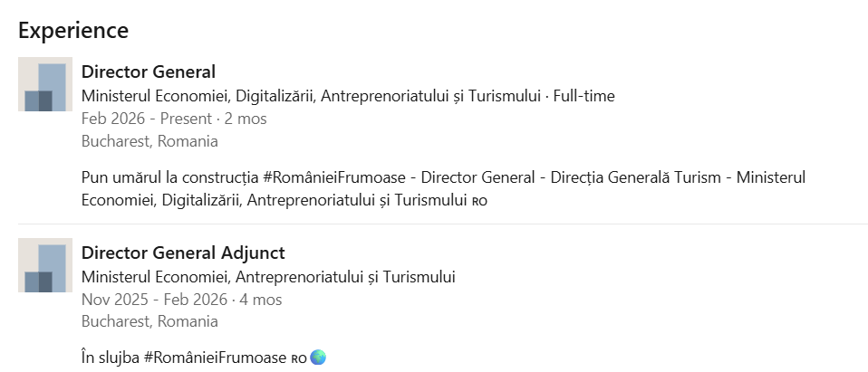Click the company logo beside Director General Adjunct
Screen dimensions: 868x372
coord(45,265)
